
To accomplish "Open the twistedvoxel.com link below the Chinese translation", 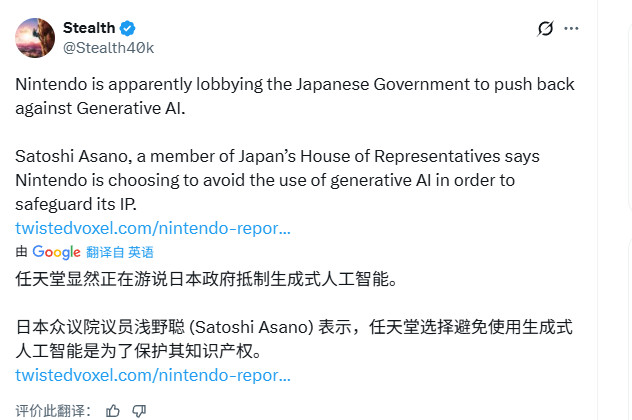I will click(153, 375).
